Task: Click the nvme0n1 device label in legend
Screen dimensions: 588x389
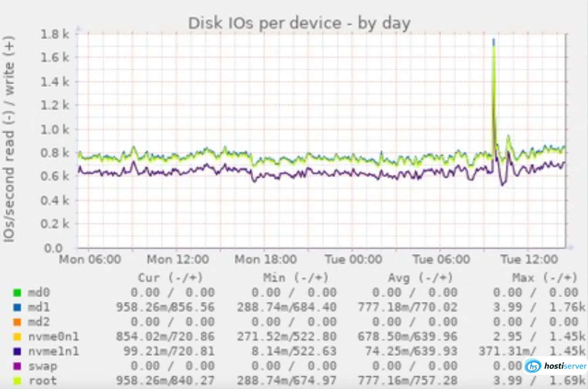Action: (54, 336)
